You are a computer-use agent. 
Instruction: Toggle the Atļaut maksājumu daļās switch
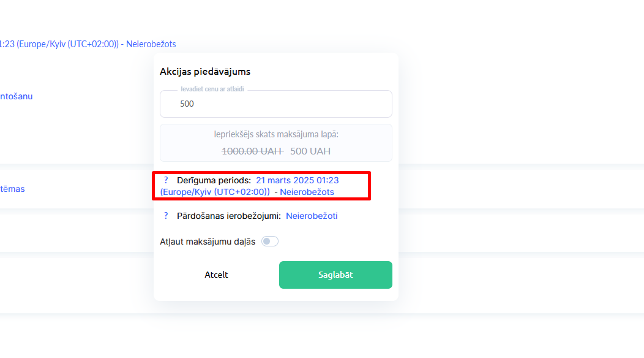[x=269, y=242]
